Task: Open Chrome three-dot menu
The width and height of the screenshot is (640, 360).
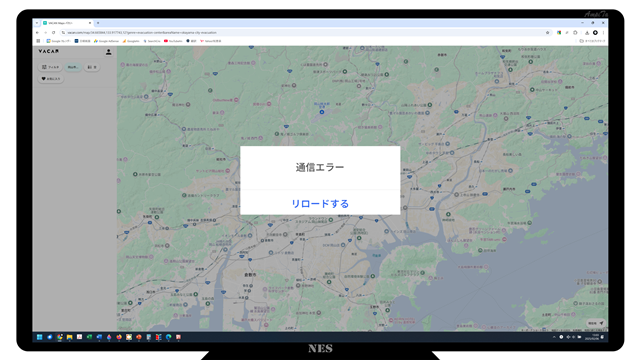Action: [603, 33]
